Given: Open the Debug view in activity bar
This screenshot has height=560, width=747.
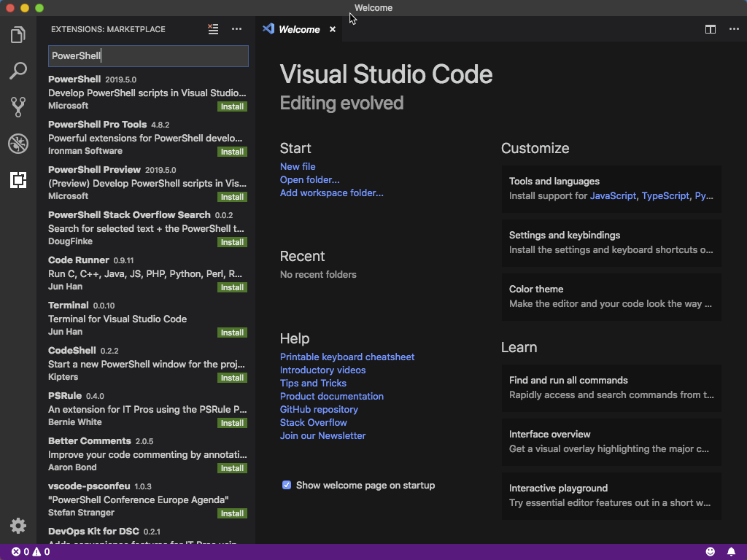Looking at the screenshot, I should coord(18,144).
